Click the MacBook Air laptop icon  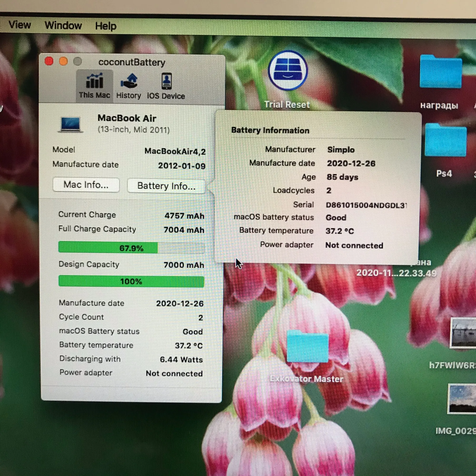(x=71, y=124)
